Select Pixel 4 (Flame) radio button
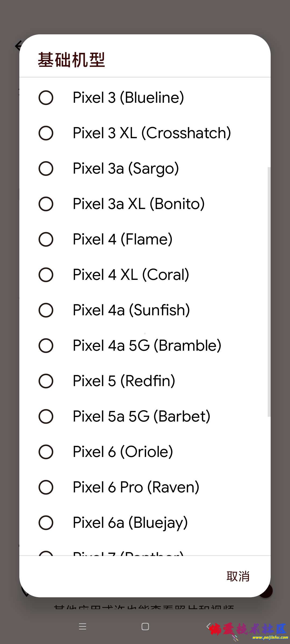Screen dimensions: 290x644 tap(46, 239)
